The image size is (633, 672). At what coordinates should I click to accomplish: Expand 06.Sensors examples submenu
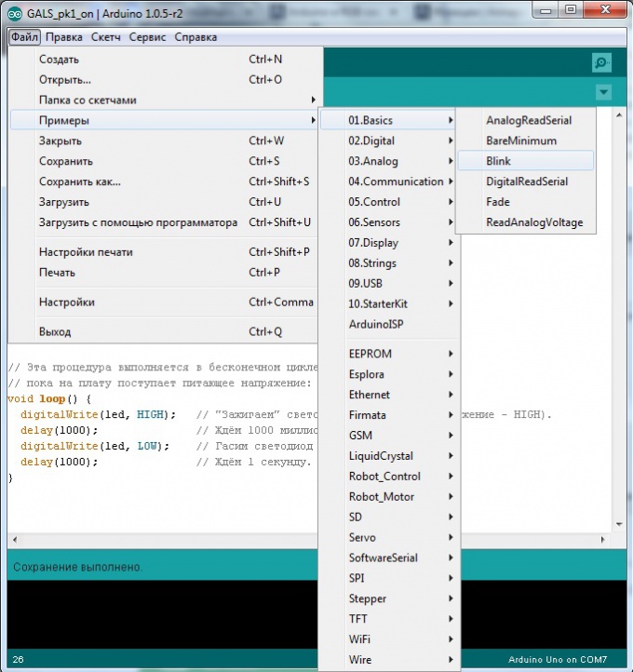click(x=389, y=222)
